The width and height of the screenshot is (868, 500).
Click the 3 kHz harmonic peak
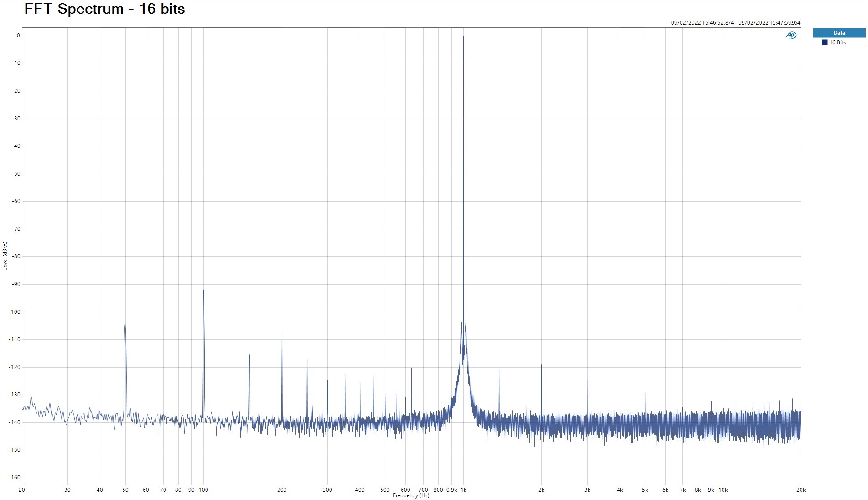coord(587,373)
